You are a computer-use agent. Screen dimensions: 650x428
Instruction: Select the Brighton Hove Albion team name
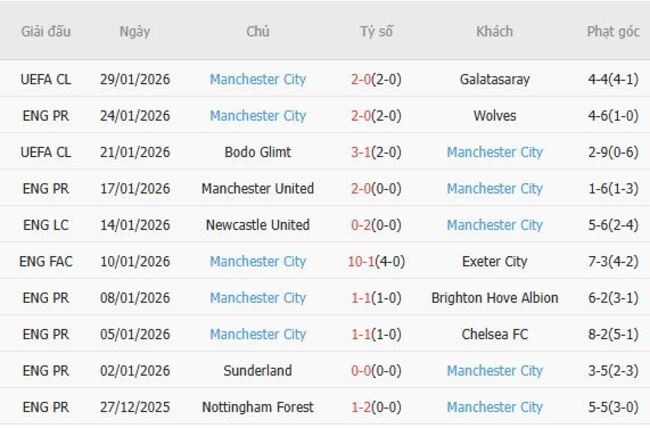tap(494, 298)
